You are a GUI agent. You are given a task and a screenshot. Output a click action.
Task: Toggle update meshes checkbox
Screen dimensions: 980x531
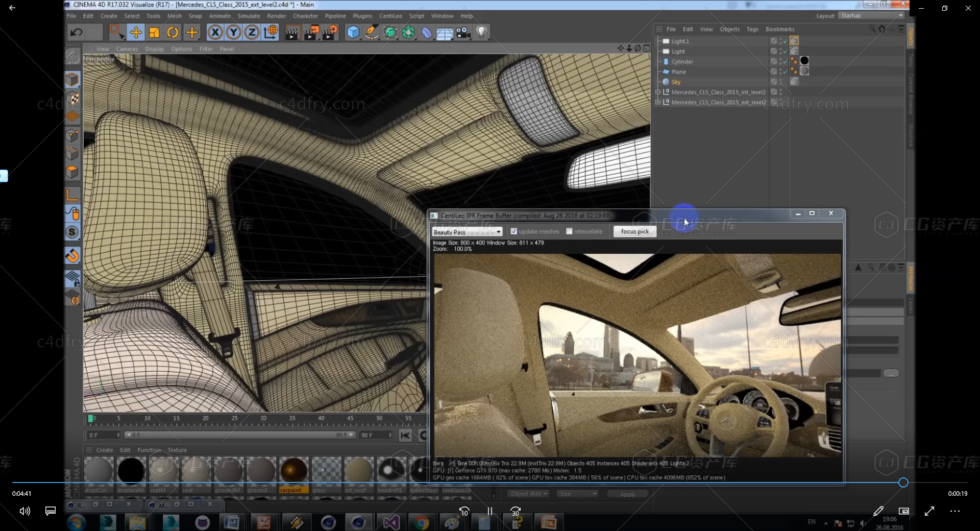coord(514,231)
